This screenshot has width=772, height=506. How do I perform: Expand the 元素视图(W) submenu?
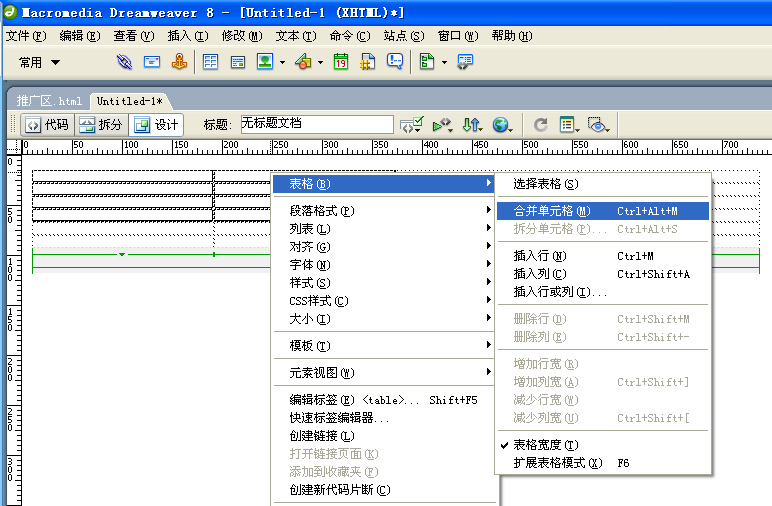point(384,373)
